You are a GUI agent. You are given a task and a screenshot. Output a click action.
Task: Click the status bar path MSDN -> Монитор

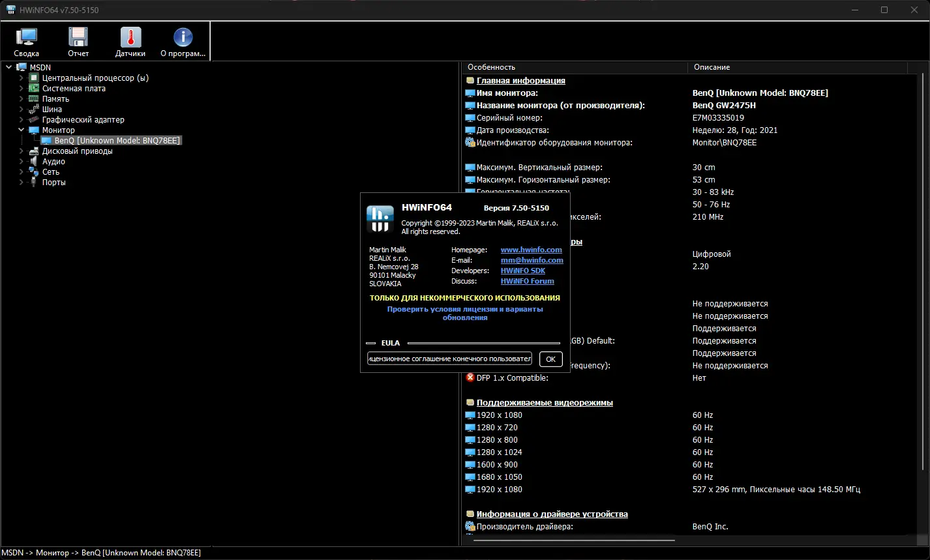[101, 553]
